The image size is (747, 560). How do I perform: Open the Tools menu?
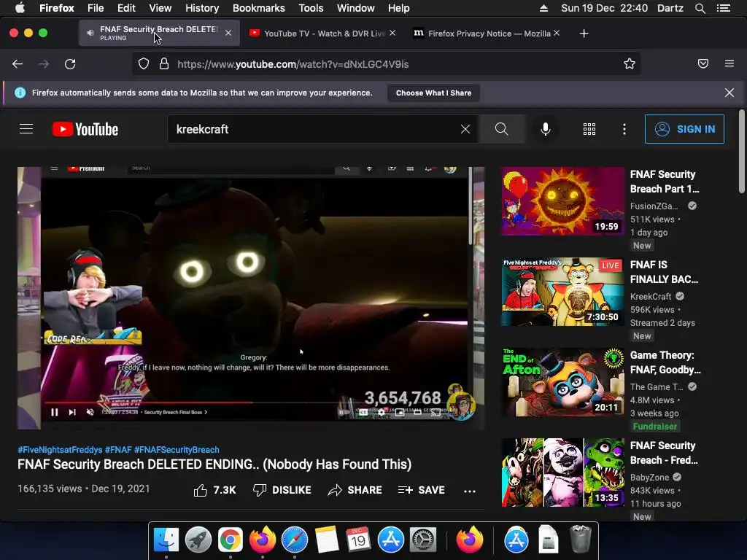(x=311, y=8)
